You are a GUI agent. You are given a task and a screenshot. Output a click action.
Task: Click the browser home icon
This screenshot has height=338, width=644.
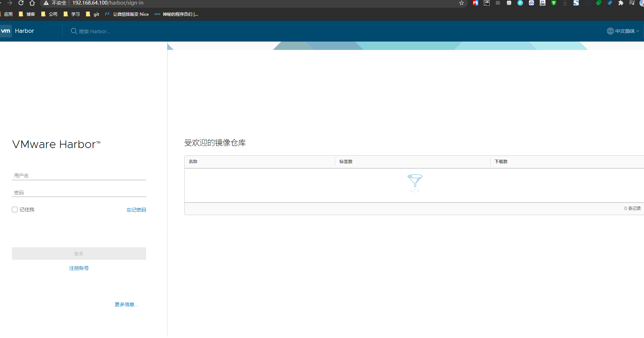32,3
